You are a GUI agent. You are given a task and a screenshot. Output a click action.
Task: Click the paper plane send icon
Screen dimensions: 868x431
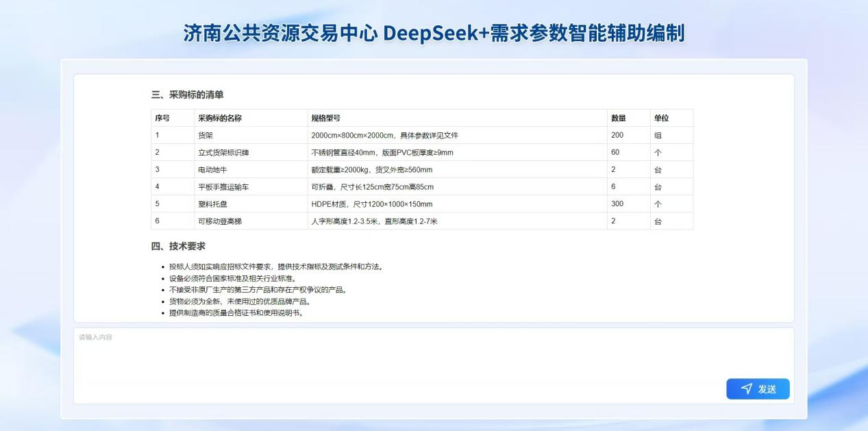point(746,389)
